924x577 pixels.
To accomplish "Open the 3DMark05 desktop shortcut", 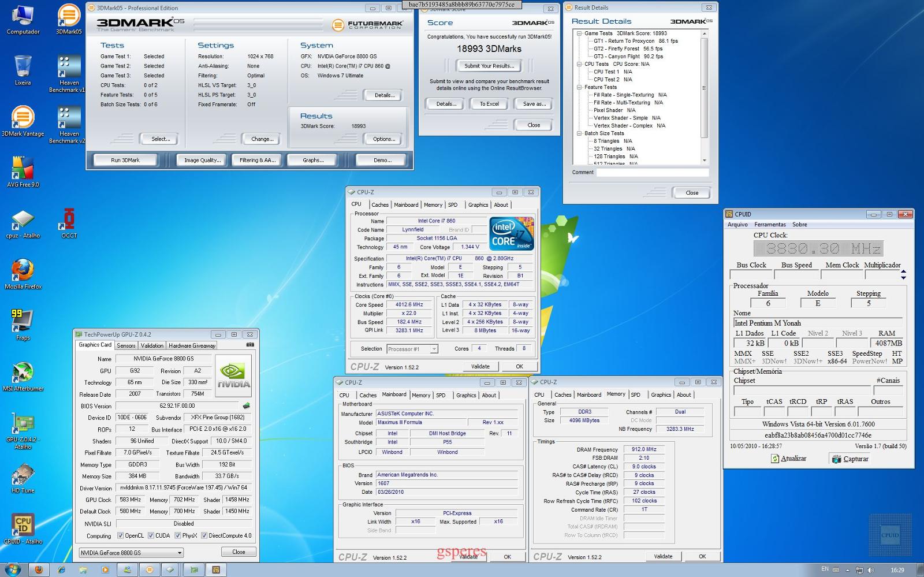I will [x=69, y=20].
